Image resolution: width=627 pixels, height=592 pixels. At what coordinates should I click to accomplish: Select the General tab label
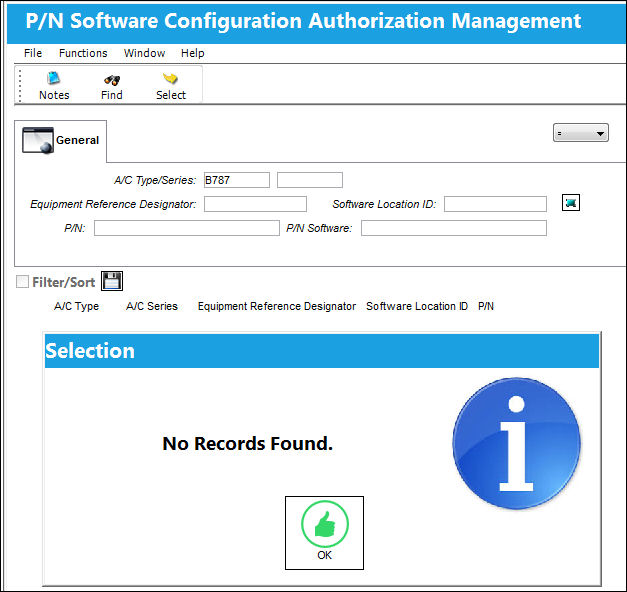click(x=78, y=140)
